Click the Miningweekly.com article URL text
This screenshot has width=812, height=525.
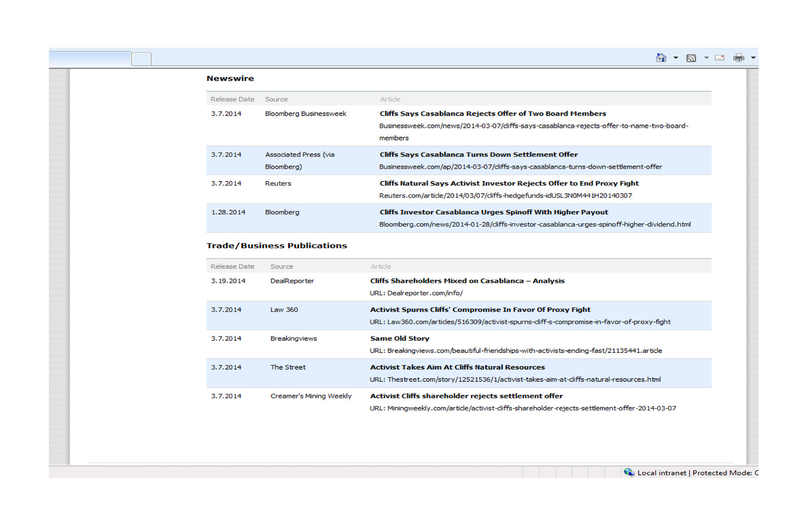point(532,408)
